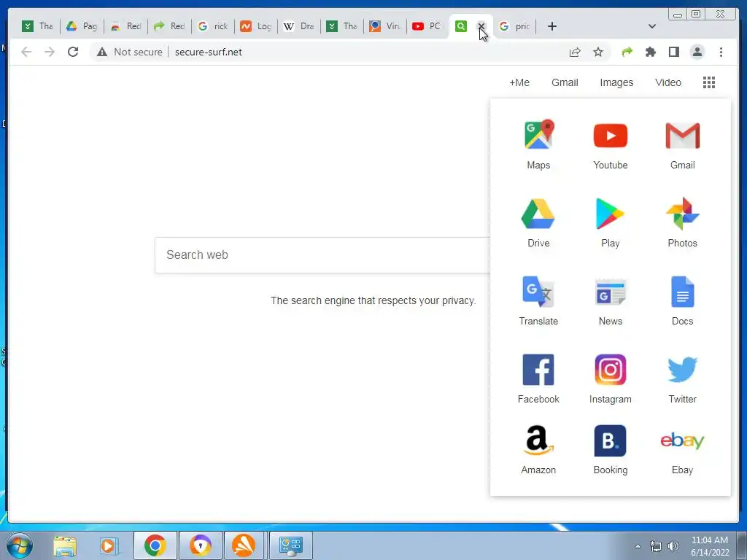Viewport: 747px width, 560px height.
Task: Open the Windows Start button
Action: (20, 545)
